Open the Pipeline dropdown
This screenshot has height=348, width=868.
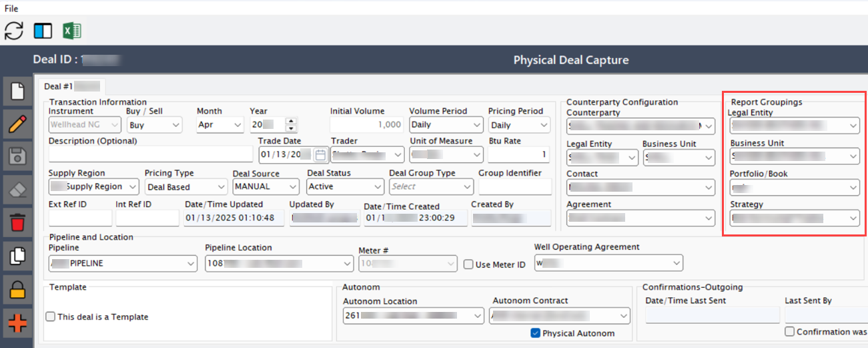(x=123, y=264)
